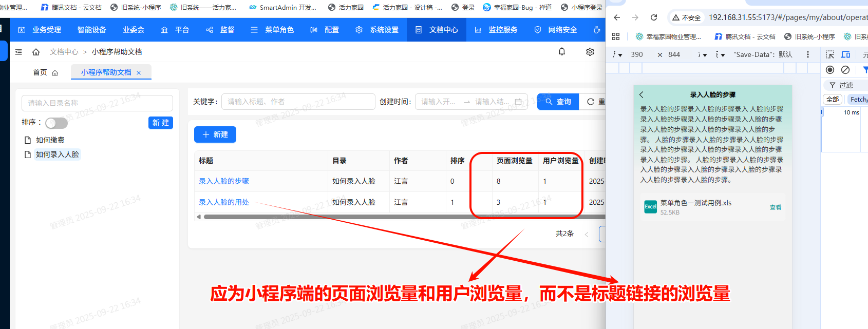Go forward in right browser window
868x329 pixels.
[x=635, y=17]
